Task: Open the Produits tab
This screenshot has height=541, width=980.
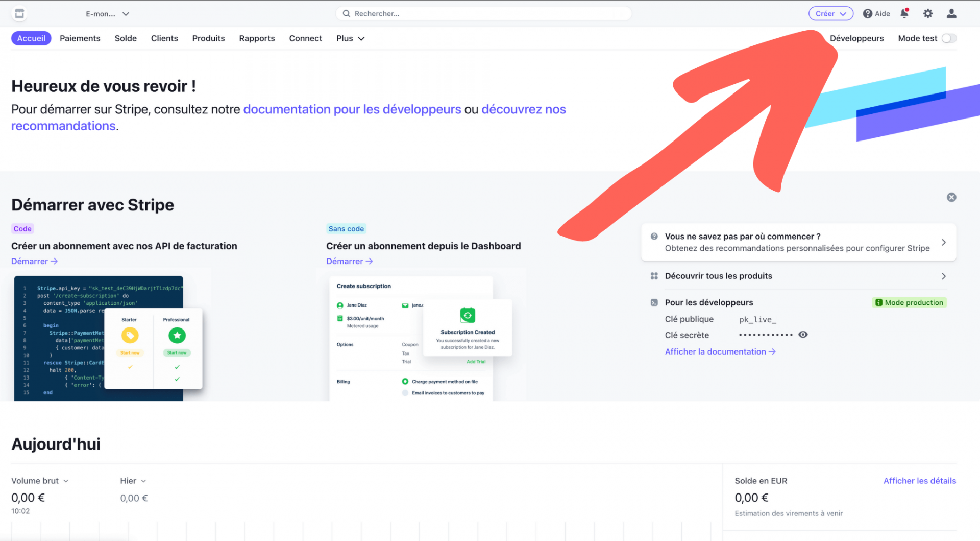Action: (208, 38)
